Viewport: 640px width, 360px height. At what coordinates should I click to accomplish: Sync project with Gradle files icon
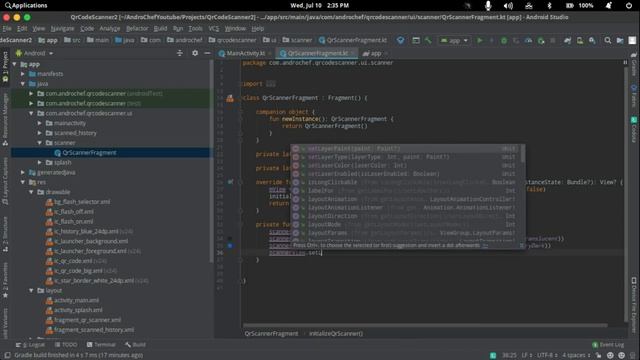point(567,40)
